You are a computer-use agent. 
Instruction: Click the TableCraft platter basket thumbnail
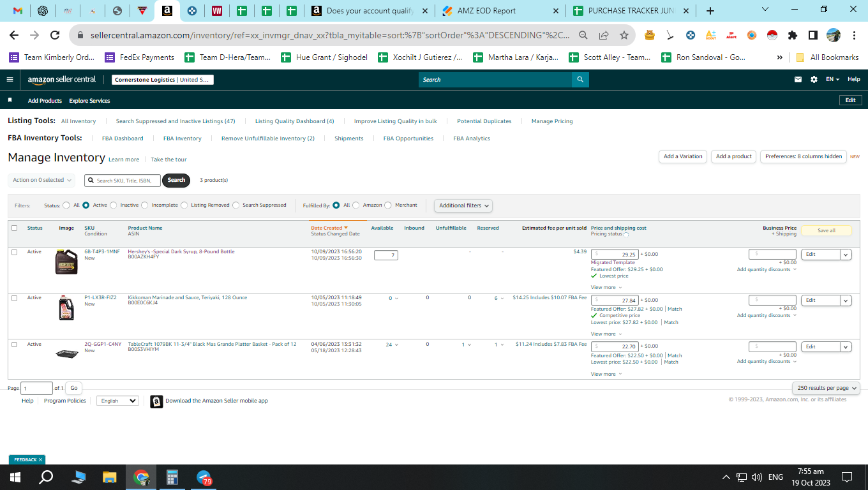[66, 353]
